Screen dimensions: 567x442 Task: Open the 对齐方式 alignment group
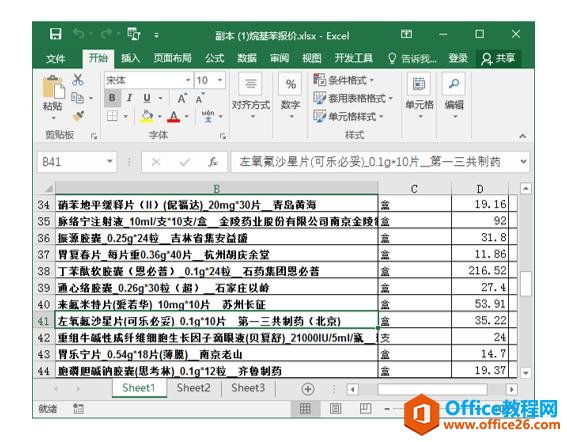point(251,96)
